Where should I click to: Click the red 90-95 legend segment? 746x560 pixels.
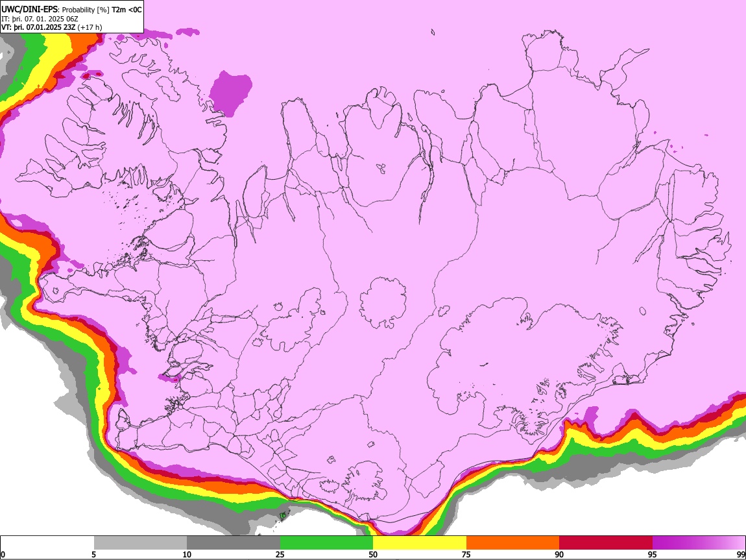click(606, 543)
